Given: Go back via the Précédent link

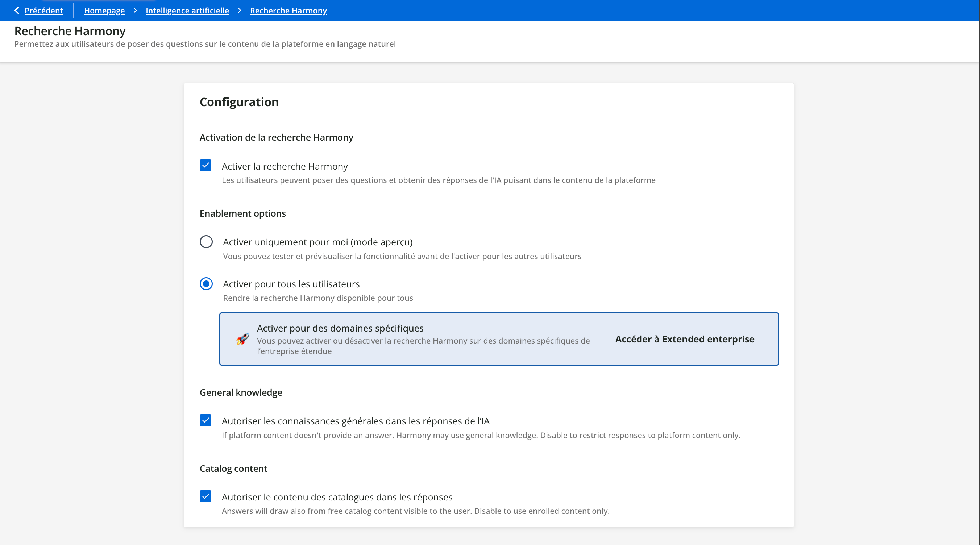Looking at the screenshot, I should click(44, 11).
